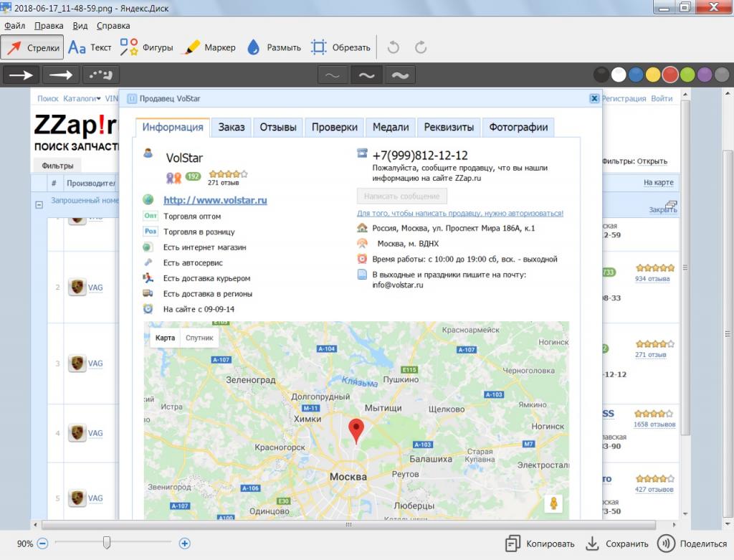The height and width of the screenshot is (560, 734).
Task: Pick the green color swatch
Action: click(x=687, y=75)
